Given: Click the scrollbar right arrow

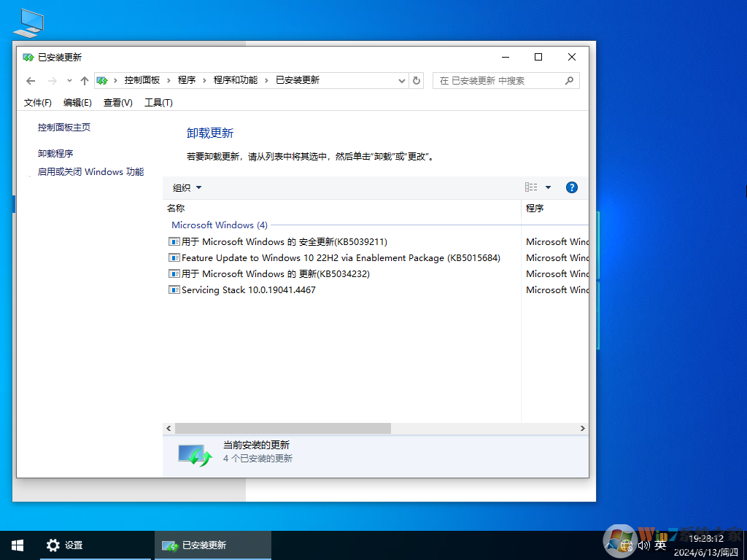Looking at the screenshot, I should (582, 429).
